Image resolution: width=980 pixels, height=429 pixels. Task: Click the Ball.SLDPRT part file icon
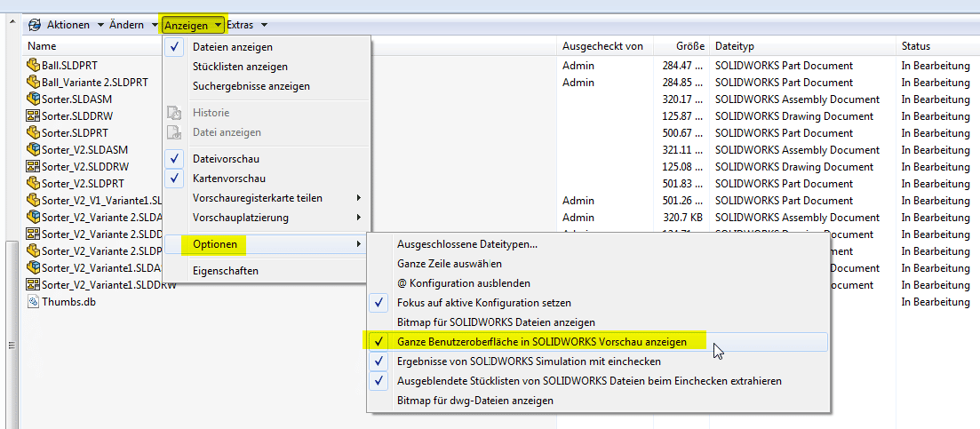point(34,66)
